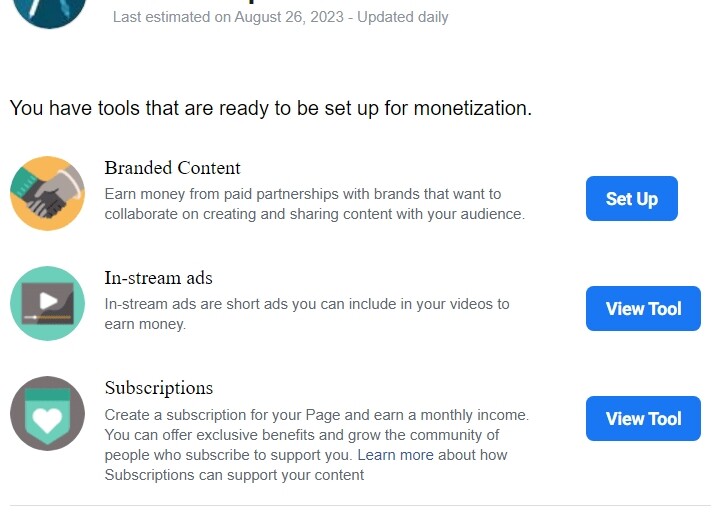View the Subscriptions tool
Image resolution: width=717 pixels, height=527 pixels.
click(643, 419)
